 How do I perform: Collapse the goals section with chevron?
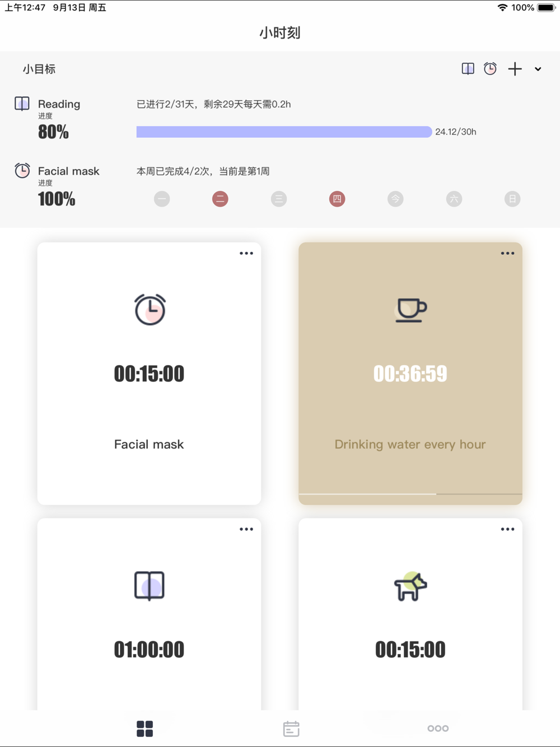(x=538, y=69)
